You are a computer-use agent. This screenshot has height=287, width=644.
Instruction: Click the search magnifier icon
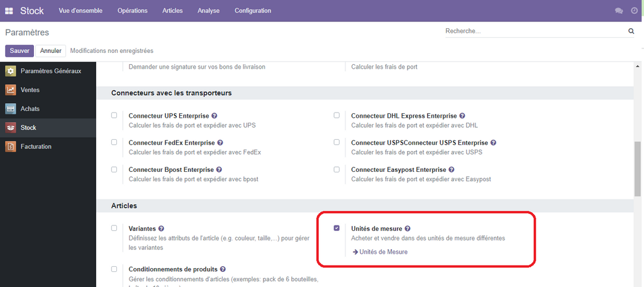631,31
